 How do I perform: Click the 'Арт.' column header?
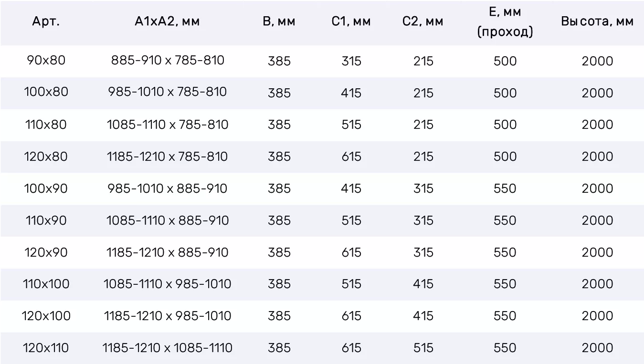point(46,22)
